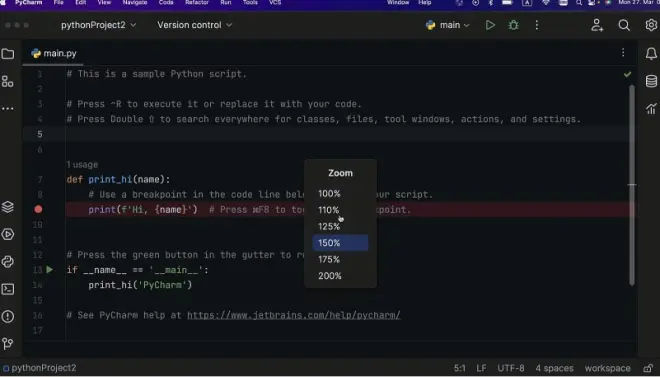Open Search Everywhere magnifier icon

point(624,25)
